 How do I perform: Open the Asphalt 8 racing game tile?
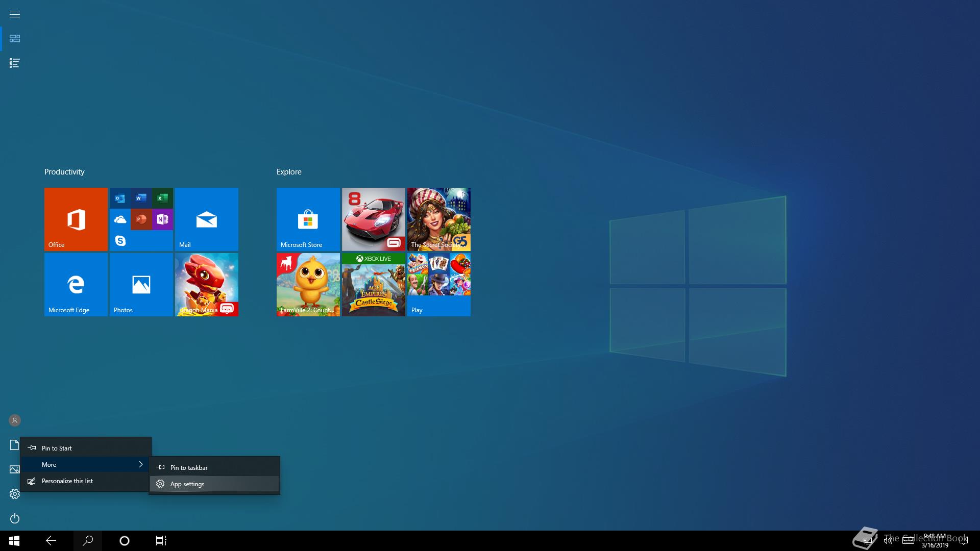pos(374,219)
